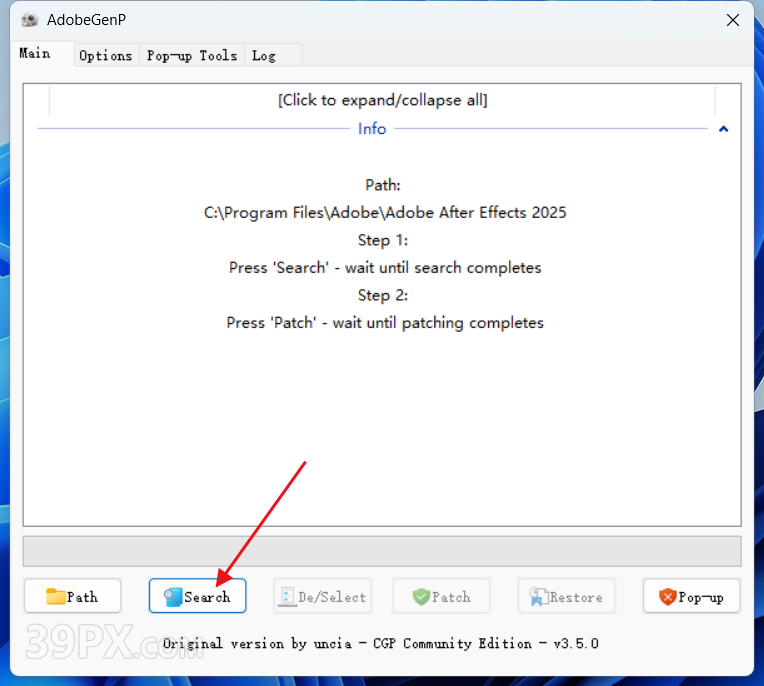Open the Log tab

point(273,56)
